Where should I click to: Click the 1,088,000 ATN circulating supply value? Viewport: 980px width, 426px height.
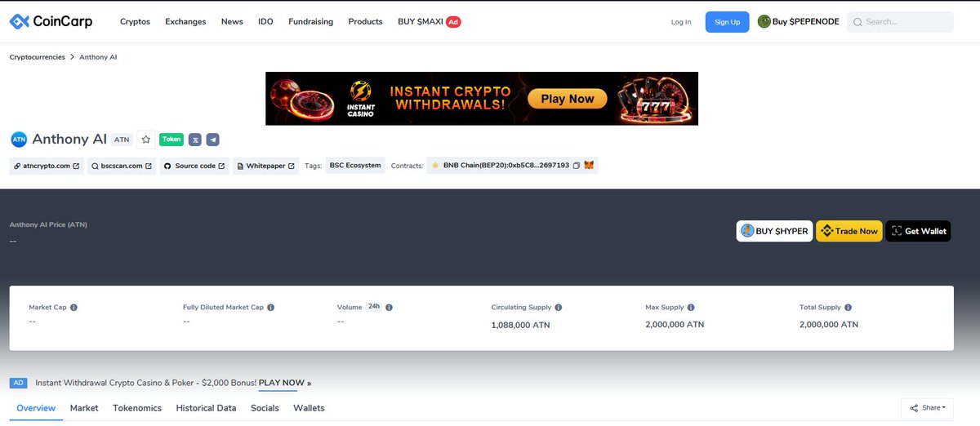point(521,325)
